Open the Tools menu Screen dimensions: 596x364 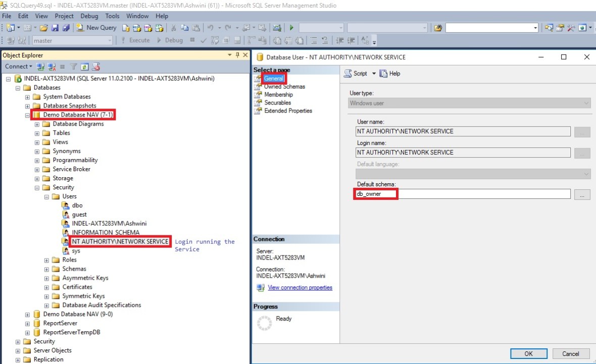click(112, 16)
